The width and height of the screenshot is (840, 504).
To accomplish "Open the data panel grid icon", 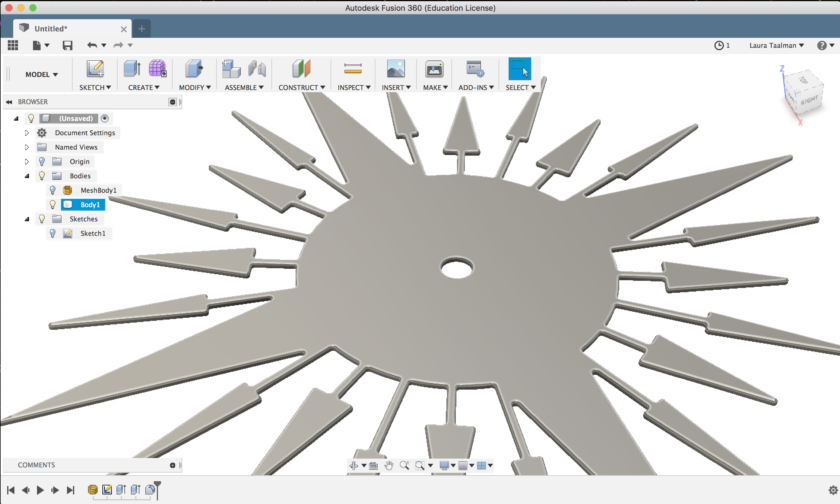I will coord(13,45).
